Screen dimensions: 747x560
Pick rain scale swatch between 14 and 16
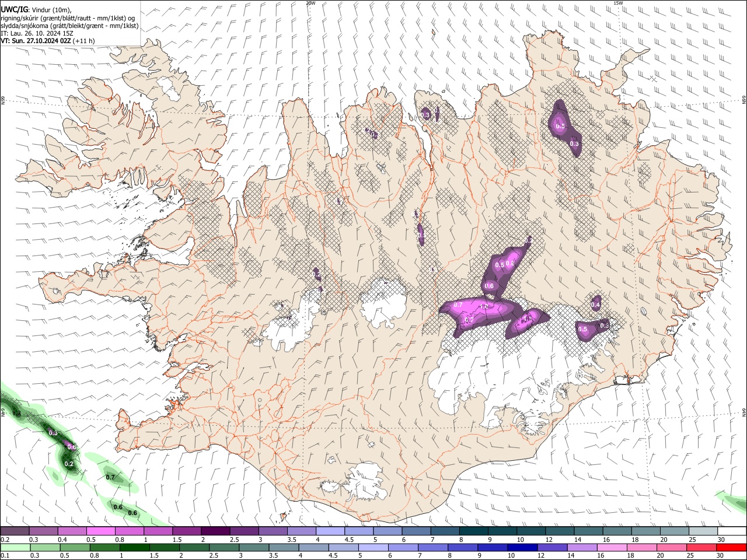coord(582,547)
